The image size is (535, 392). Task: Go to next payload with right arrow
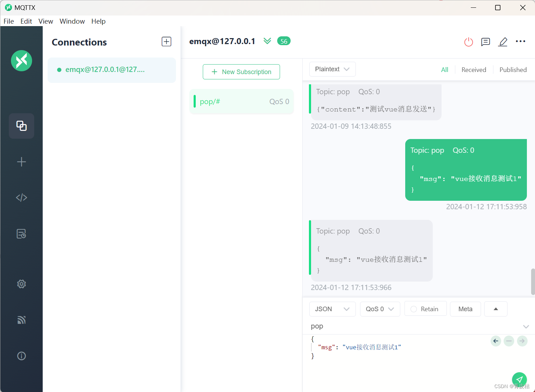click(522, 341)
